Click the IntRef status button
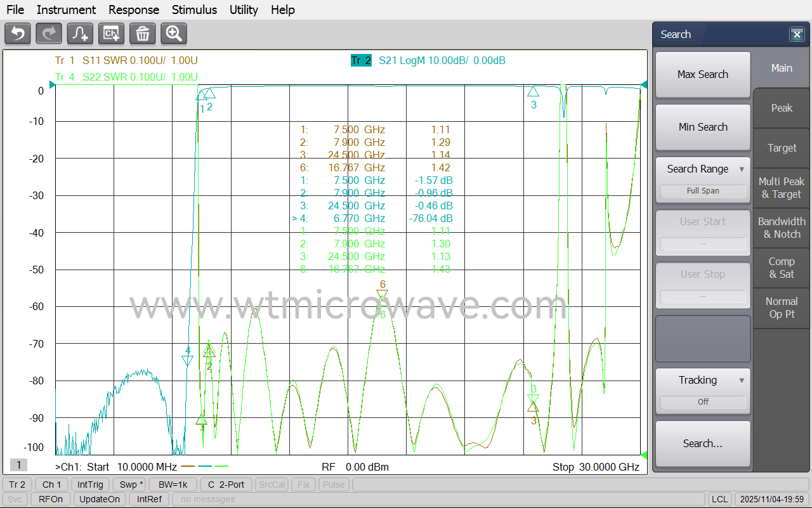This screenshot has width=812, height=508. click(x=149, y=499)
